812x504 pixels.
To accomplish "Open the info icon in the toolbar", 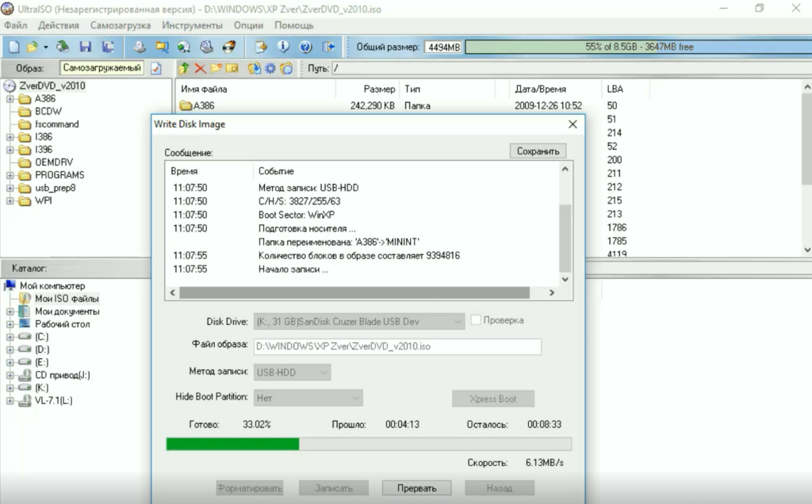I will click(x=283, y=47).
